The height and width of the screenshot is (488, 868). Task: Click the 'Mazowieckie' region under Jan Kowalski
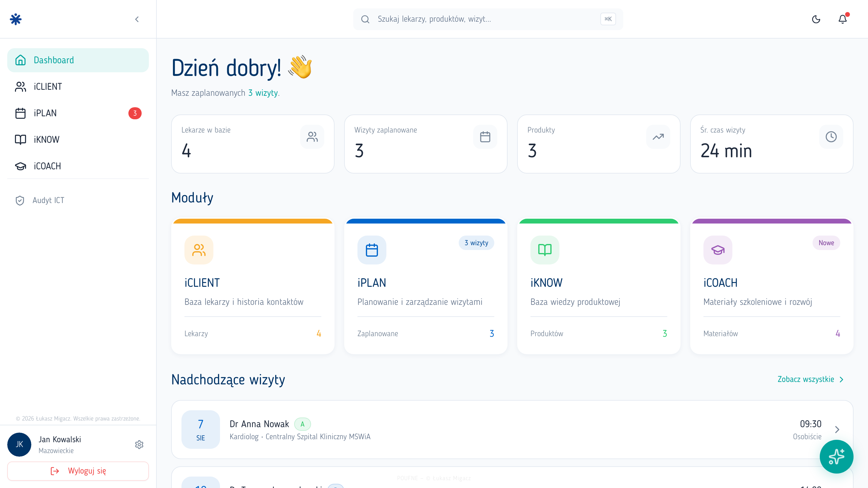56,451
